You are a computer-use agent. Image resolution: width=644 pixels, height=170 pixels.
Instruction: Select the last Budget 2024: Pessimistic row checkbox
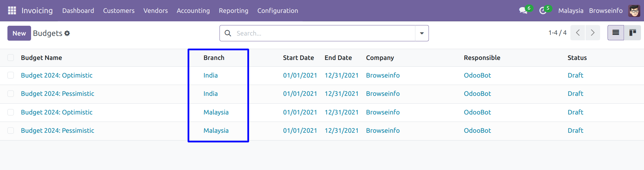click(x=11, y=130)
